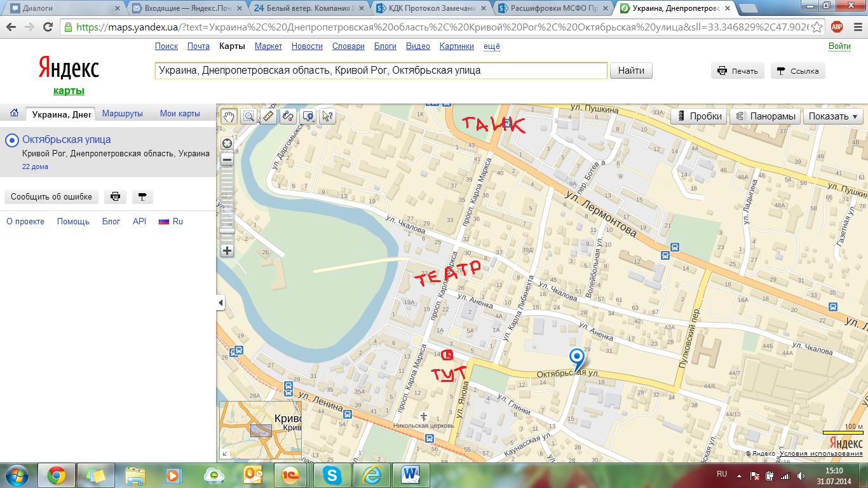Open the Adblock Plus extension icon
The width and height of the screenshot is (868, 488).
click(x=837, y=27)
